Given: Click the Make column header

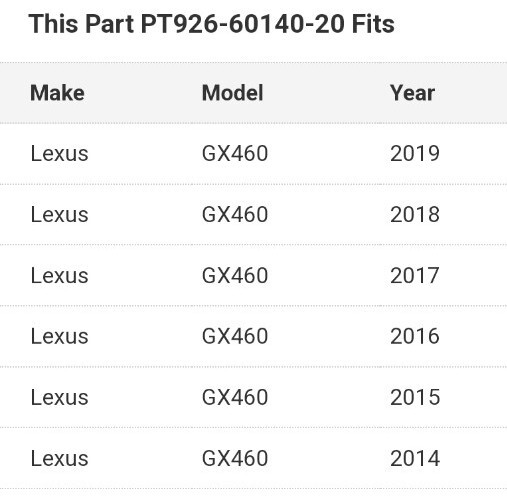Looking at the screenshot, I should pyautogui.click(x=57, y=93).
